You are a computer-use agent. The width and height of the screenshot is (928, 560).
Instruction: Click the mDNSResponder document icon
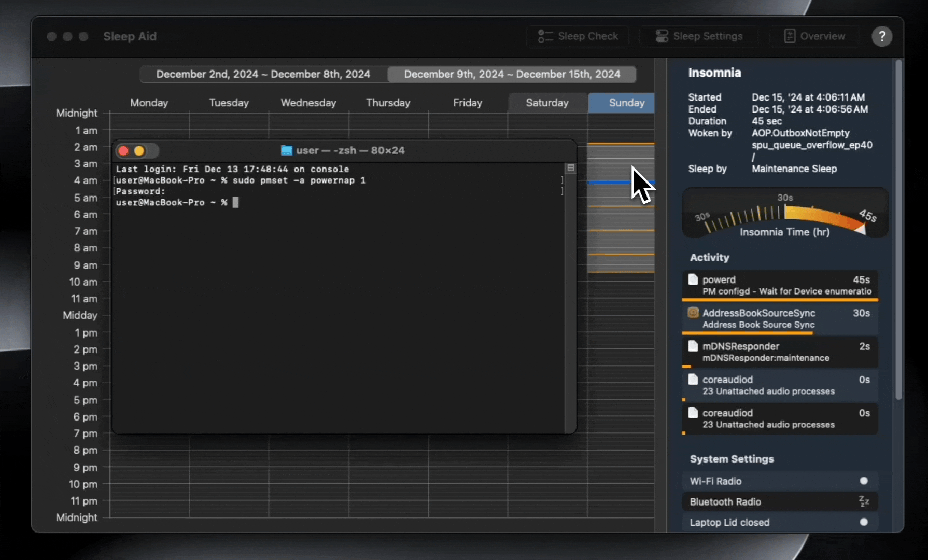(x=693, y=346)
